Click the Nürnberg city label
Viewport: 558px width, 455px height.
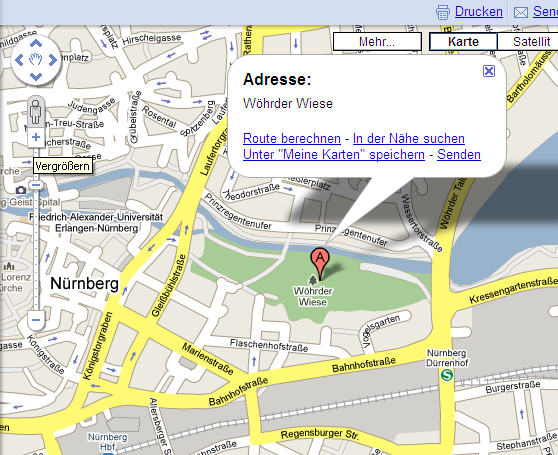(x=84, y=284)
